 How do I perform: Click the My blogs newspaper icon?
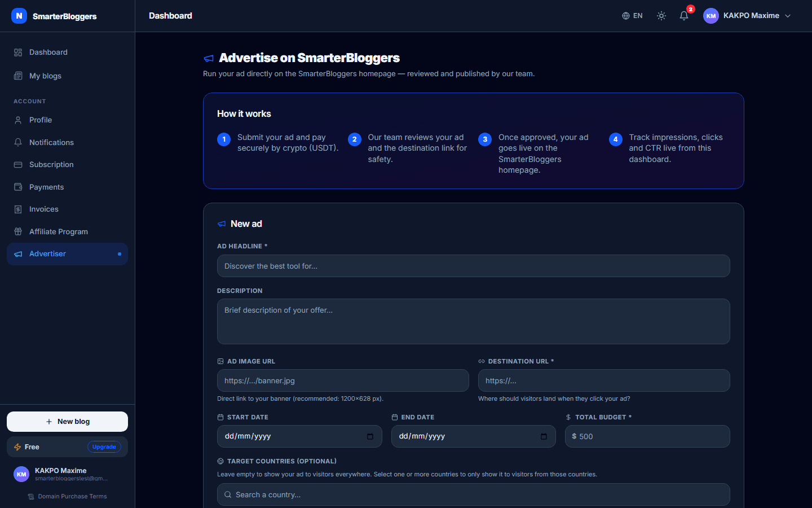18,76
